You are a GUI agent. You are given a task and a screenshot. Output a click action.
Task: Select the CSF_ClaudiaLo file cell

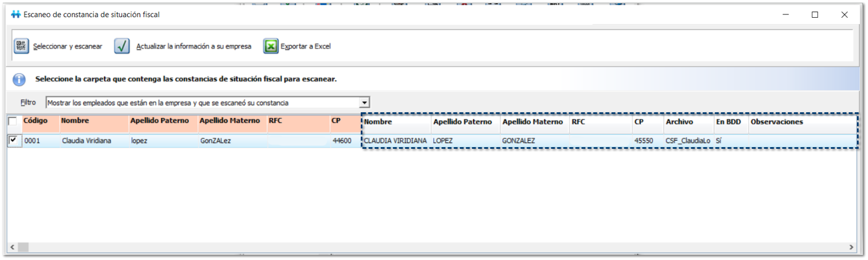[687, 141]
